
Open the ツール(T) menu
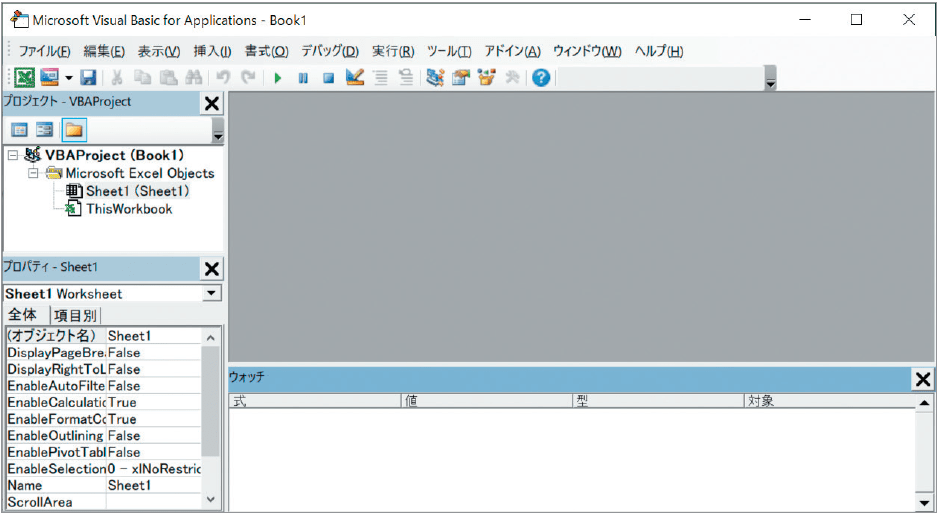click(449, 52)
